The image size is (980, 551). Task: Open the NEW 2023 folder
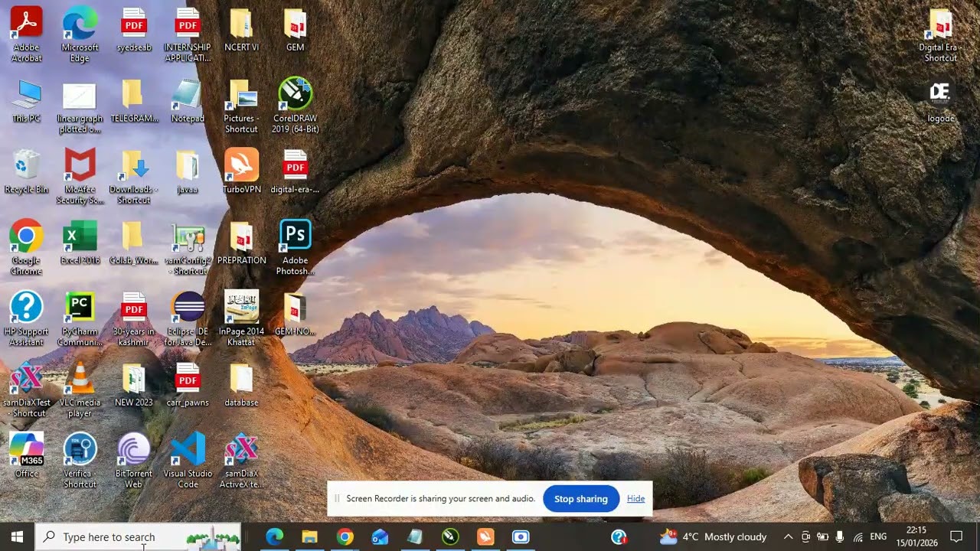coord(134,386)
